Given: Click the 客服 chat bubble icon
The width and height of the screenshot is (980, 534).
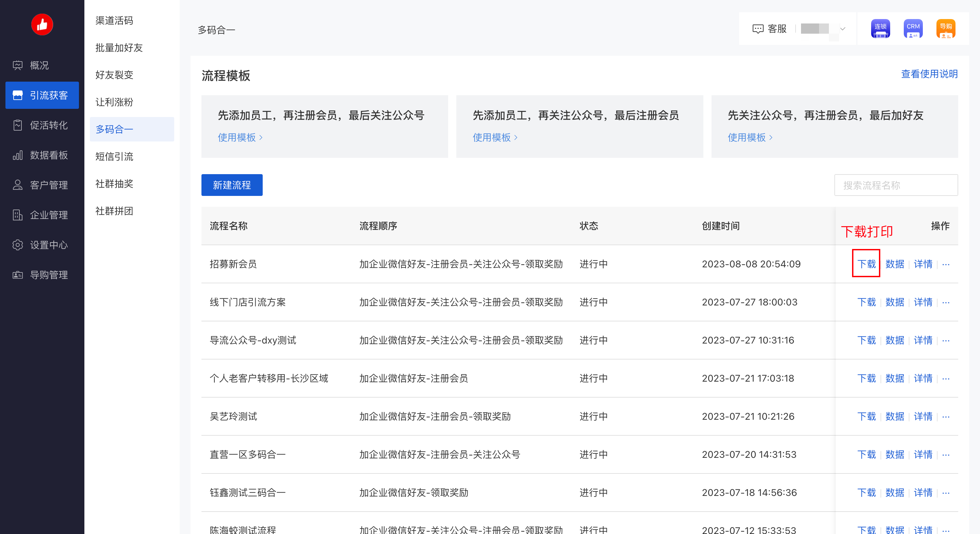Looking at the screenshot, I should (x=758, y=29).
